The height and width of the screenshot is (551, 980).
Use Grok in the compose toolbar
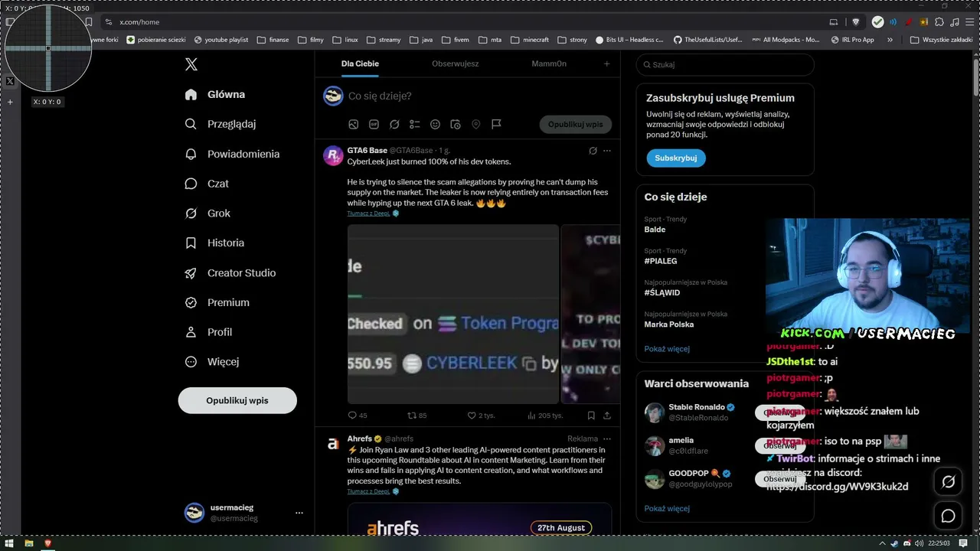click(x=394, y=124)
